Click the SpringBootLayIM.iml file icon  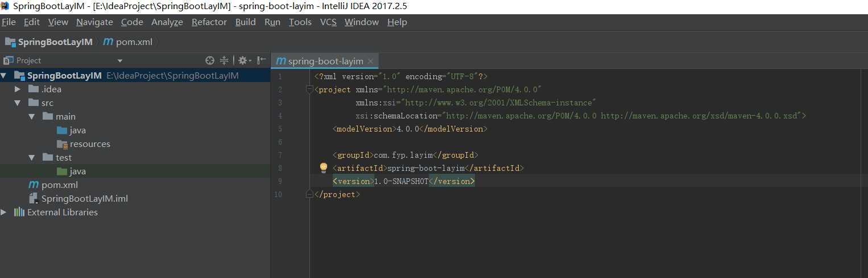[x=34, y=198]
